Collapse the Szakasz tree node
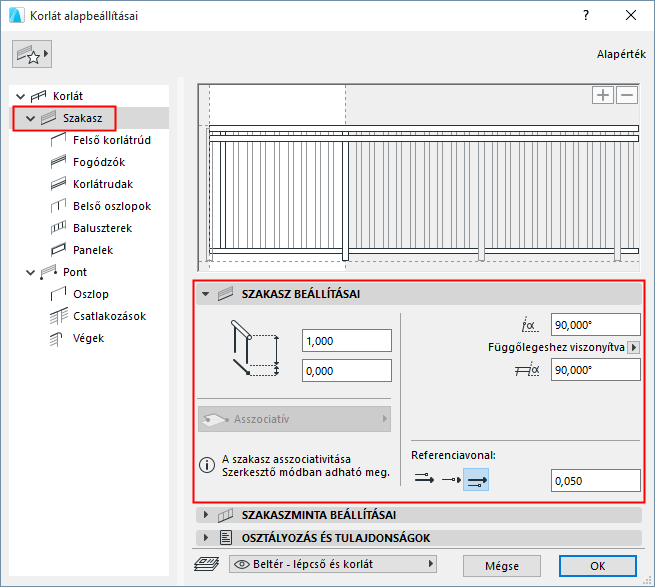The image size is (655, 587). click(30, 118)
